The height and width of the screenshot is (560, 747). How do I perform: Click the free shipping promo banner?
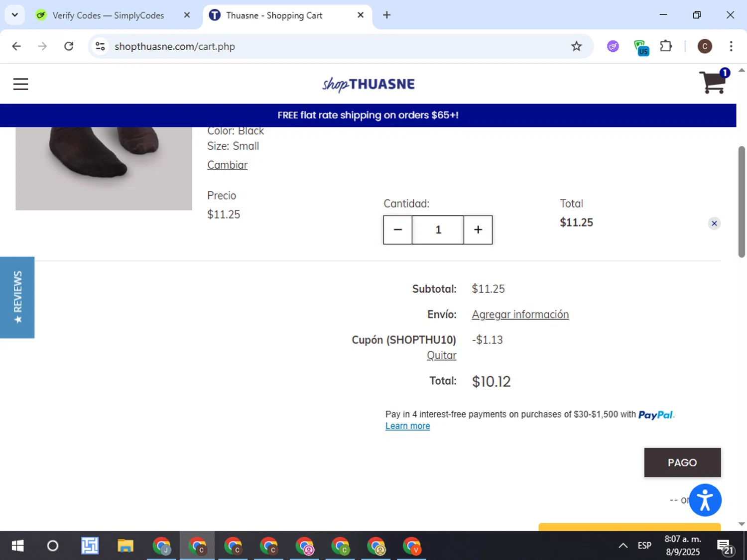pos(368,115)
